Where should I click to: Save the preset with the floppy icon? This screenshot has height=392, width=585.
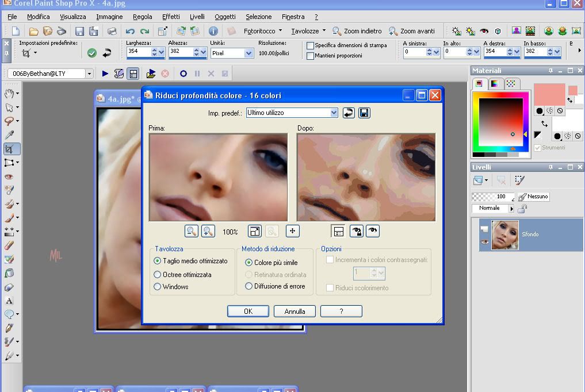[364, 113]
